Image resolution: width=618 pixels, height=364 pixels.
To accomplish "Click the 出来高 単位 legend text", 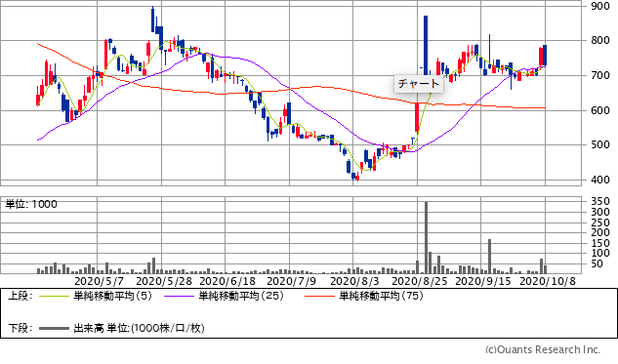I will (x=140, y=328).
